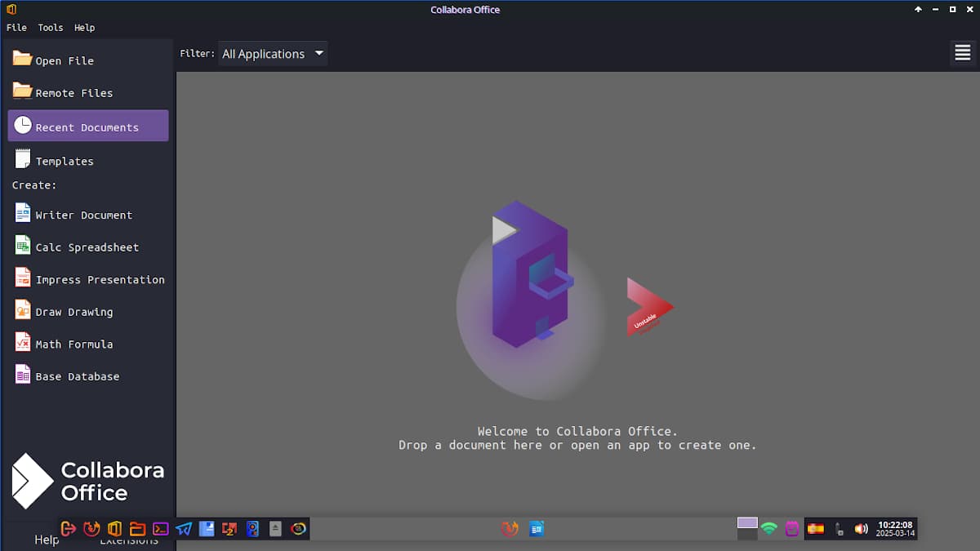
Task: Open a new Math Formula
Action: pos(73,344)
